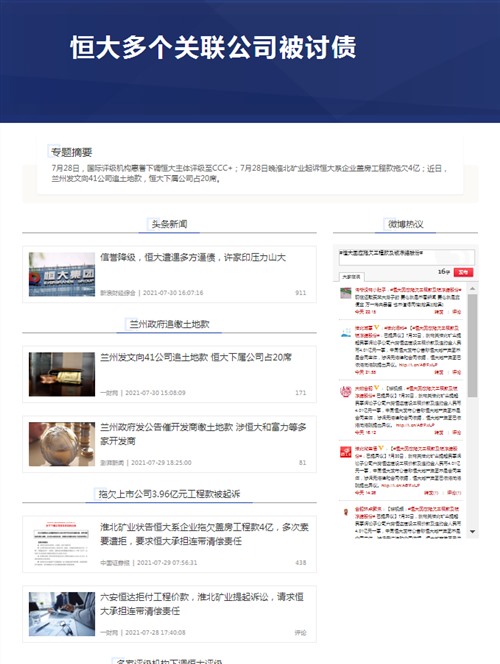Click the business meeting handshake thumbnail
The width and height of the screenshot is (500, 664).
(x=62, y=614)
